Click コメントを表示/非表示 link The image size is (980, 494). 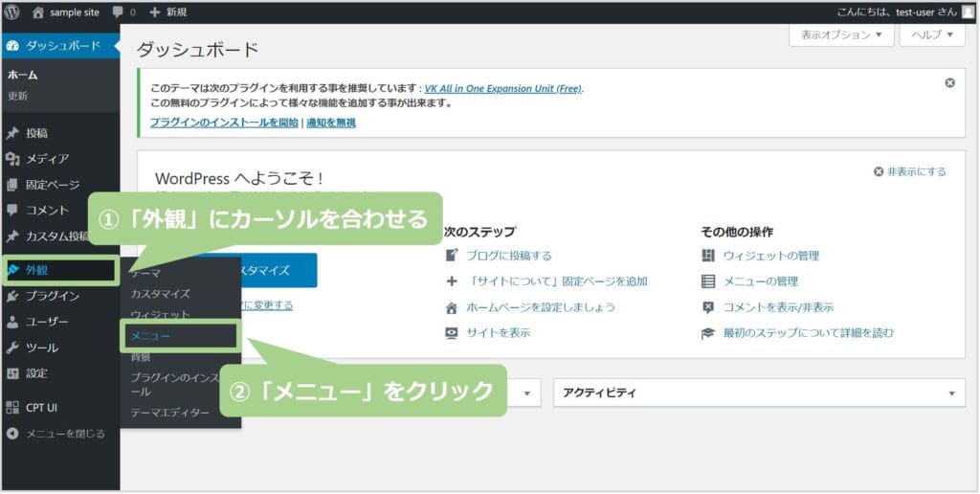[x=778, y=307]
